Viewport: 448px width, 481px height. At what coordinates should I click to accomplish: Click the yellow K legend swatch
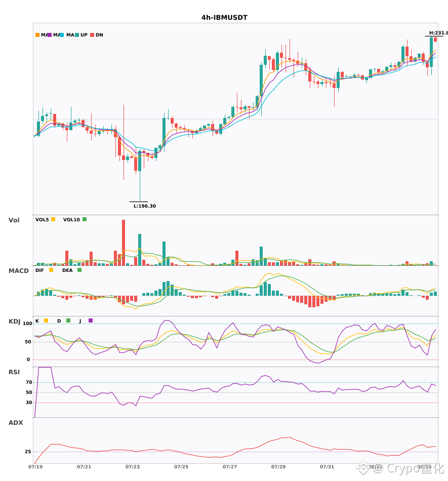tap(46, 320)
